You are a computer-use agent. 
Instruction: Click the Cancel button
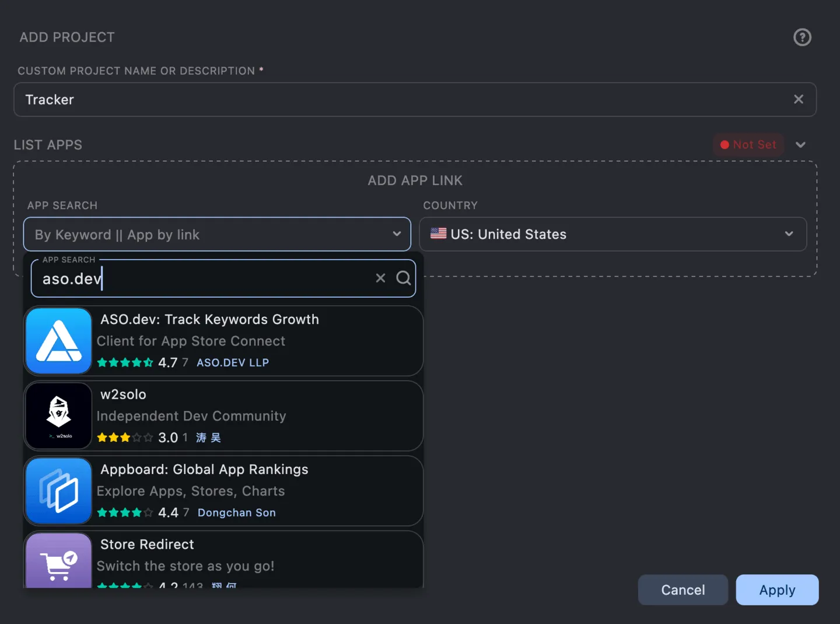click(682, 590)
